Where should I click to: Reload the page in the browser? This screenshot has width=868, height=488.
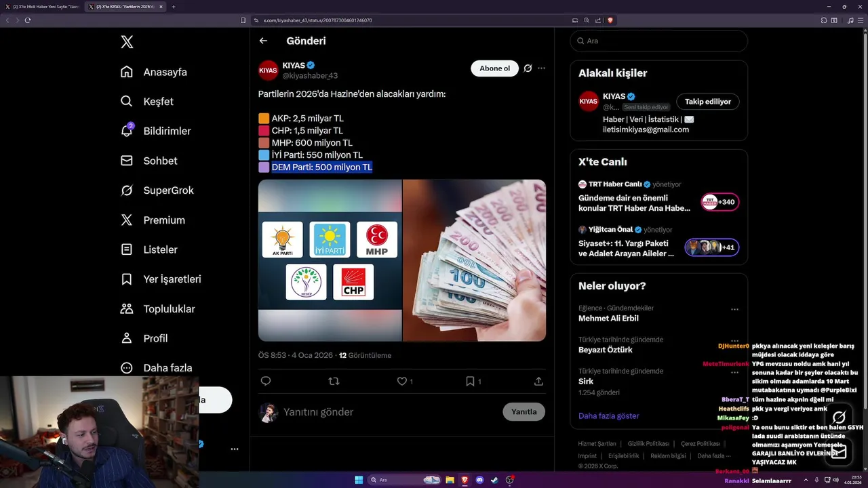(x=28, y=20)
